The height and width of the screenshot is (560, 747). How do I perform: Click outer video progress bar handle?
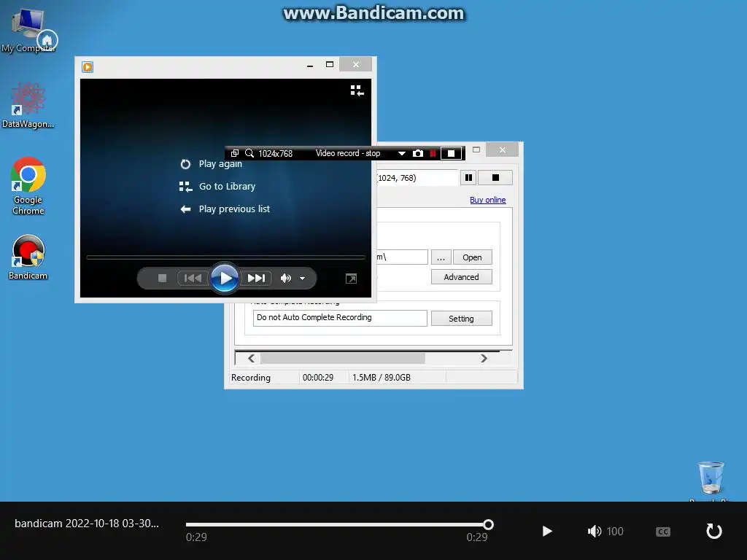click(x=488, y=525)
